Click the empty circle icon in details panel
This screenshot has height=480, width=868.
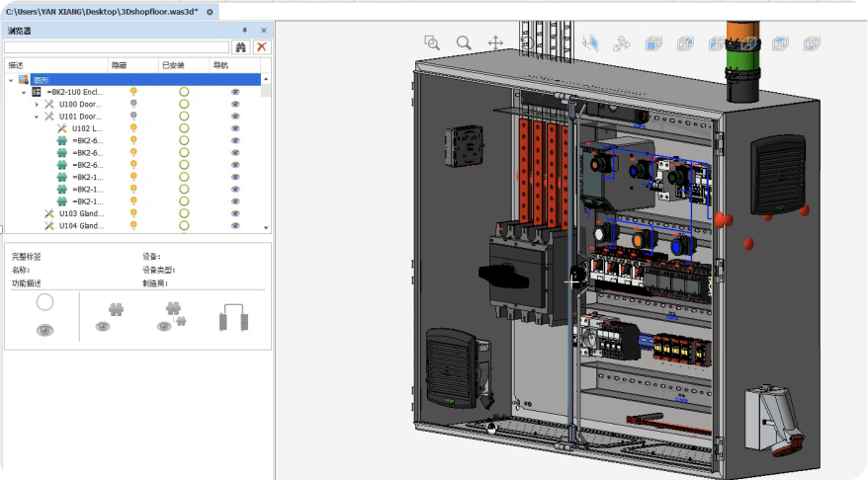point(44,302)
